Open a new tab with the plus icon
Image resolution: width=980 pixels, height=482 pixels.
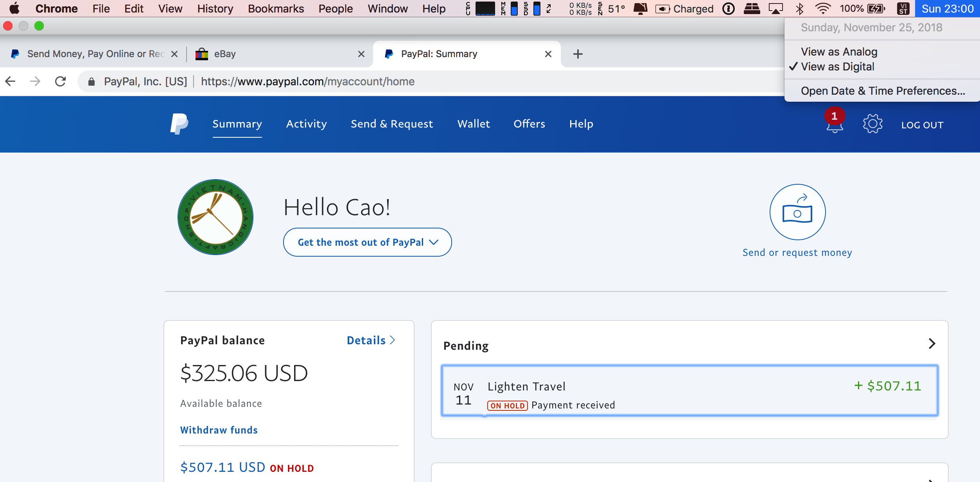coord(578,54)
